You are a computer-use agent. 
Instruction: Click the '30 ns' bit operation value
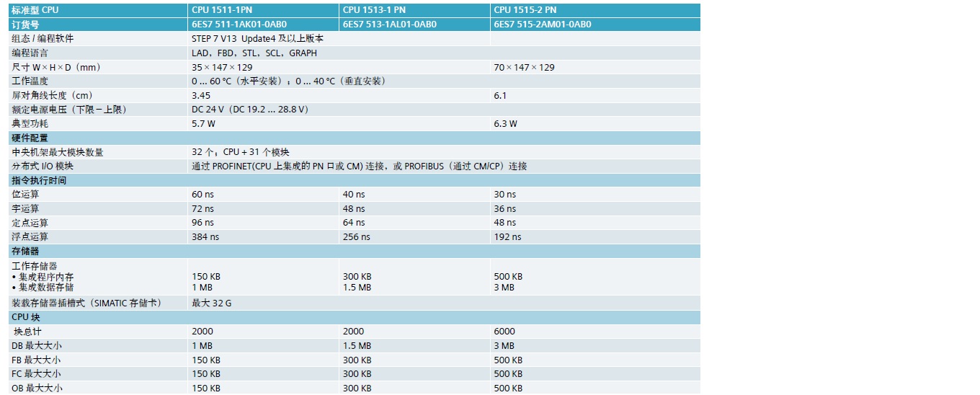coord(504,195)
